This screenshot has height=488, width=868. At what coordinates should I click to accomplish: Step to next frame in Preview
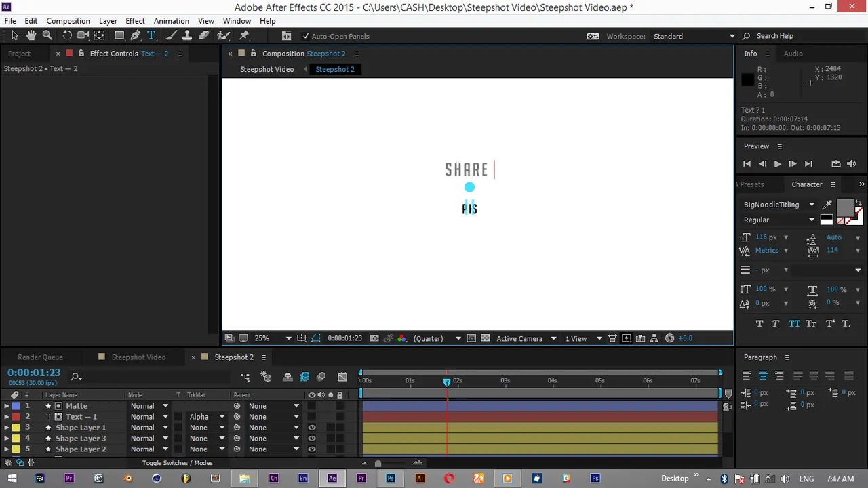[x=792, y=164]
